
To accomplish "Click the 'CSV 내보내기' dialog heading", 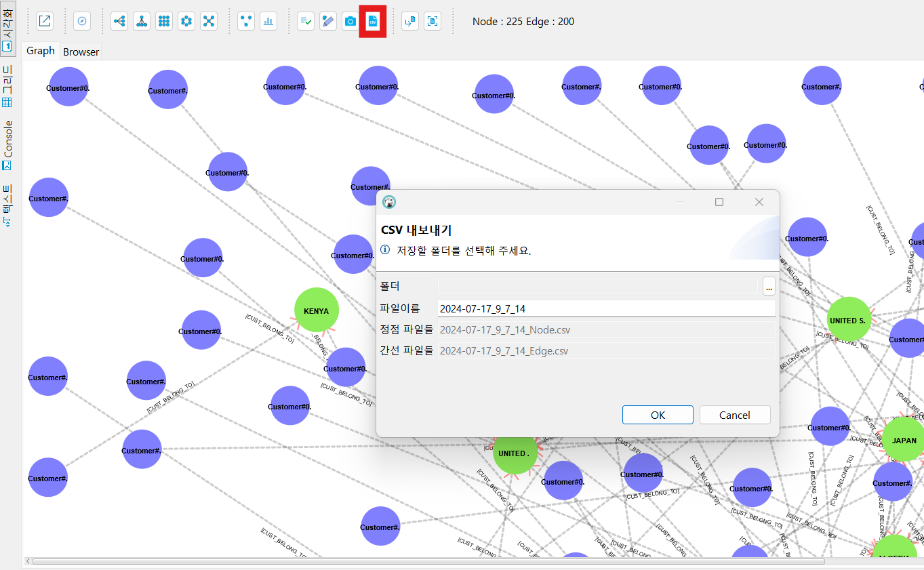I will [416, 230].
